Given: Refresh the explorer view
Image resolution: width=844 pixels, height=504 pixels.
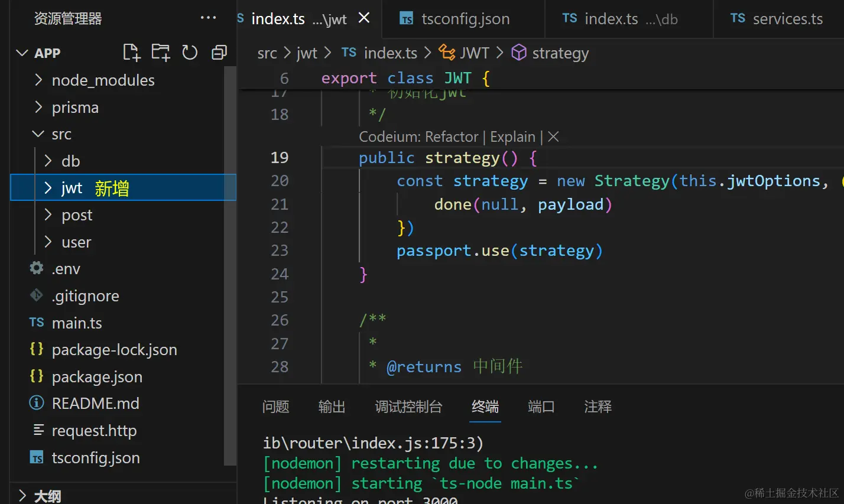Looking at the screenshot, I should (x=190, y=52).
